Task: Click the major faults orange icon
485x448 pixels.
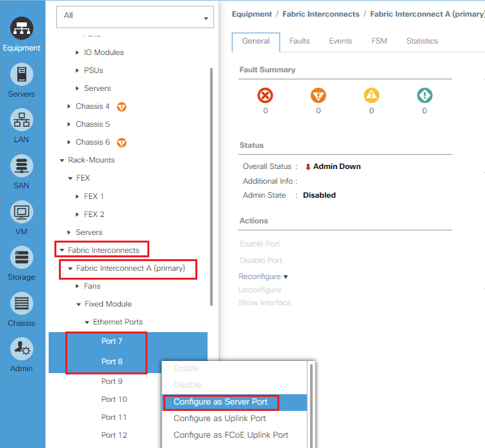Action: coord(318,95)
